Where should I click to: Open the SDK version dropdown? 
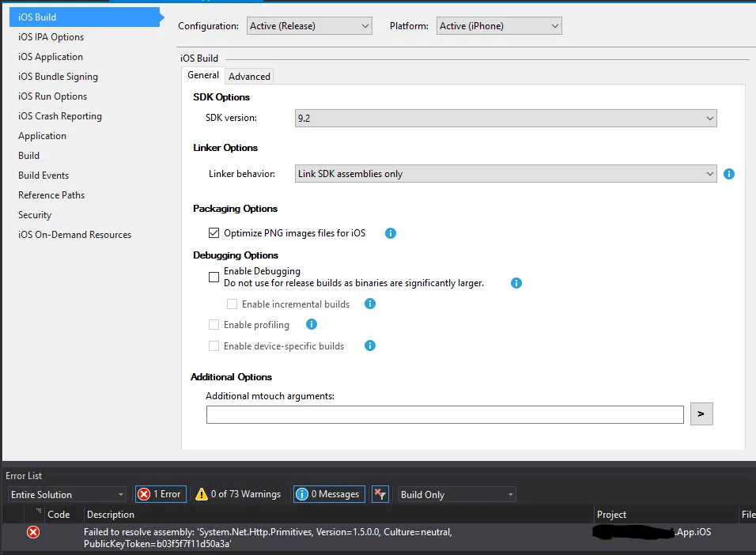[x=506, y=118]
